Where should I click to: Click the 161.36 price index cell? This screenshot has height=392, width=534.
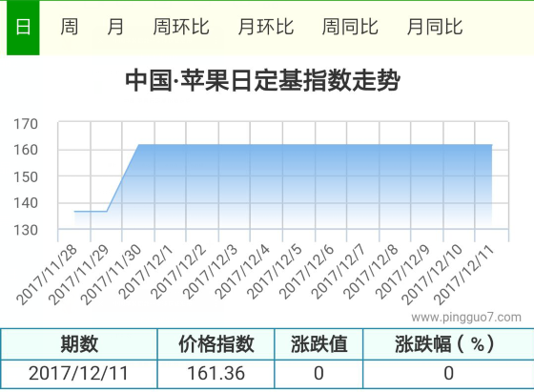[x=216, y=374]
